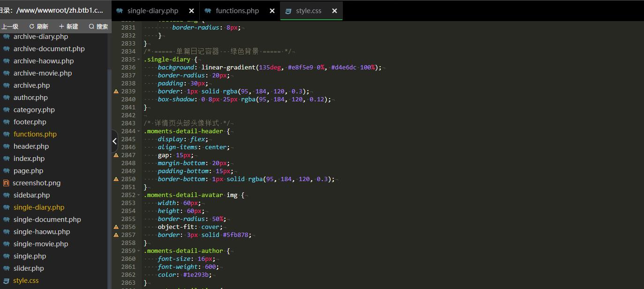Viewport: 644px width, 289px height.
Task: Switch to the functions.php tab
Action: click(237, 11)
